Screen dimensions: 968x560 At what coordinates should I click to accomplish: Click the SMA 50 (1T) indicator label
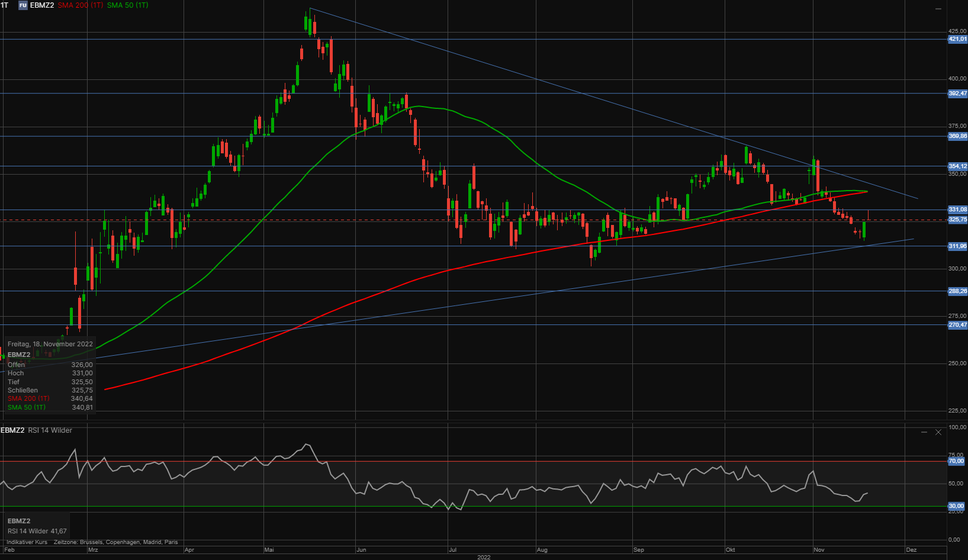tap(128, 5)
